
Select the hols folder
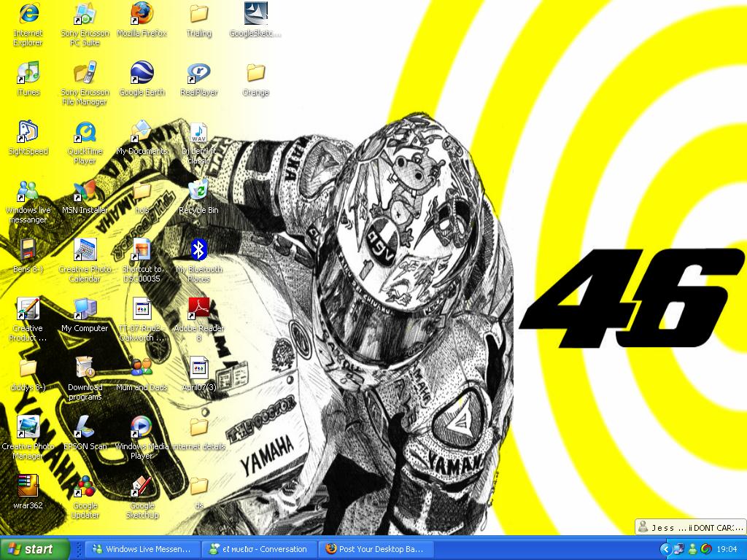click(142, 192)
